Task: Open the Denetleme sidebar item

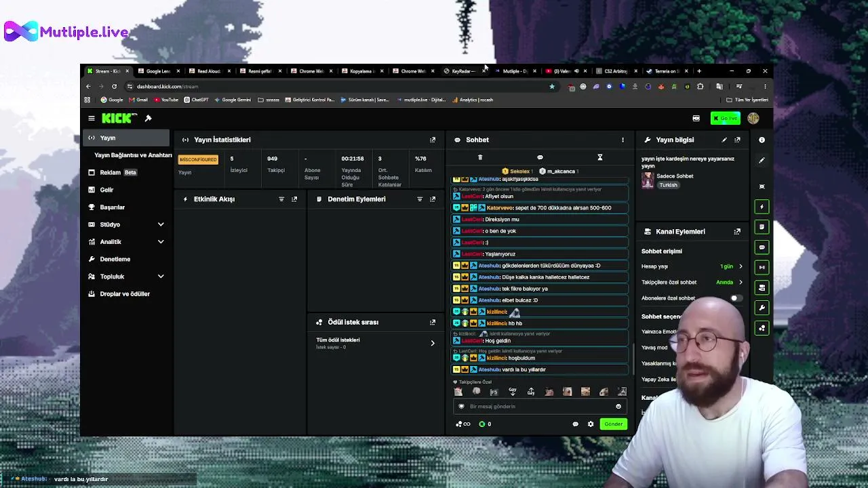Action: click(x=127, y=259)
